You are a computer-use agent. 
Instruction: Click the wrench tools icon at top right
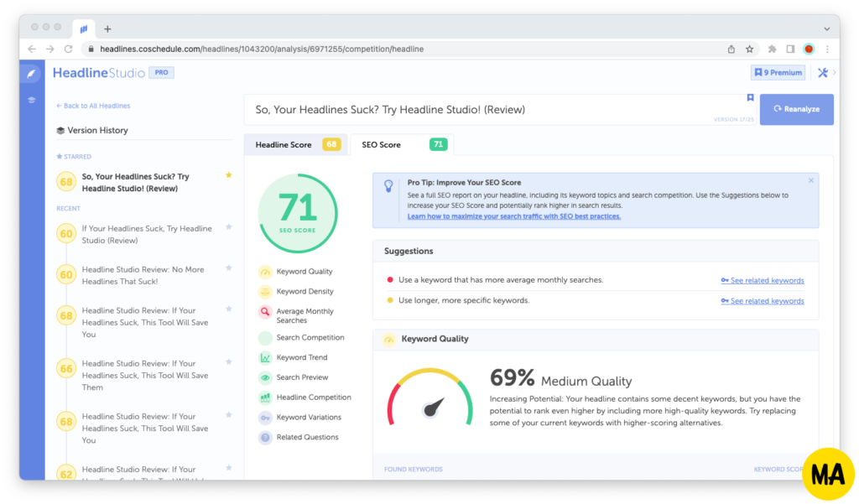coord(822,72)
